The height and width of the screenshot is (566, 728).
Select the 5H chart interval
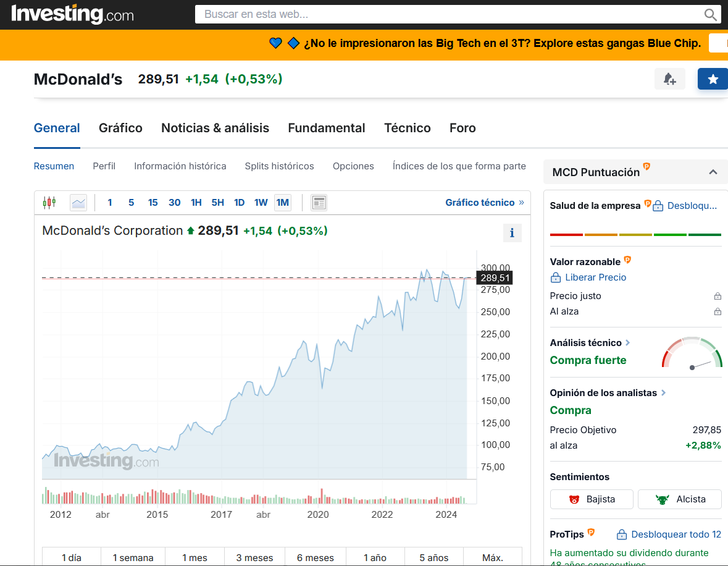point(218,203)
